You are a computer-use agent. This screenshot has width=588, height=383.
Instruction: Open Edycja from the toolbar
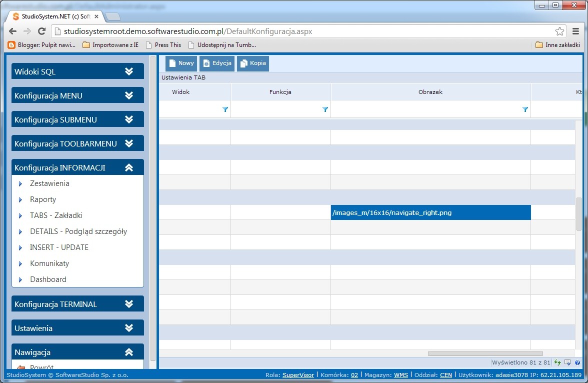[x=217, y=63]
